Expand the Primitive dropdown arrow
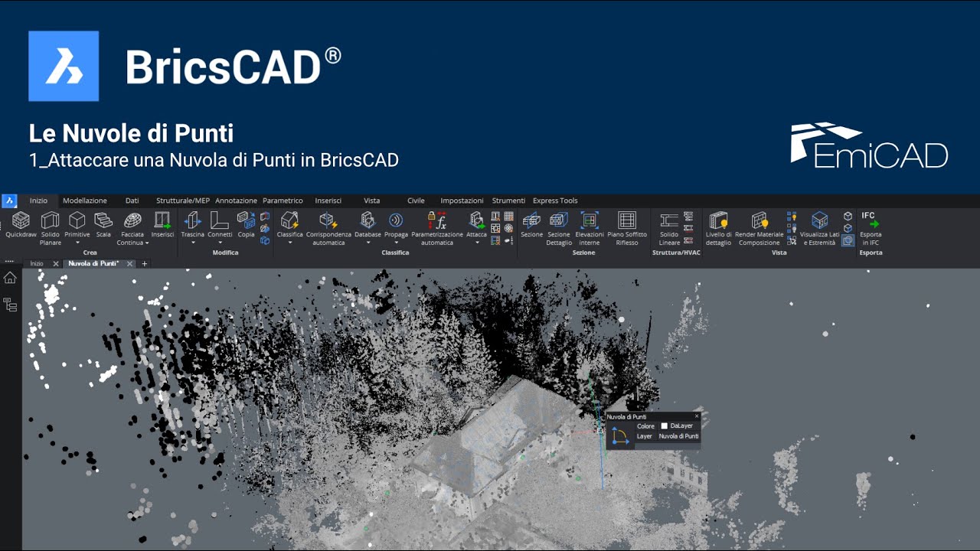The height and width of the screenshot is (551, 980). click(x=77, y=243)
